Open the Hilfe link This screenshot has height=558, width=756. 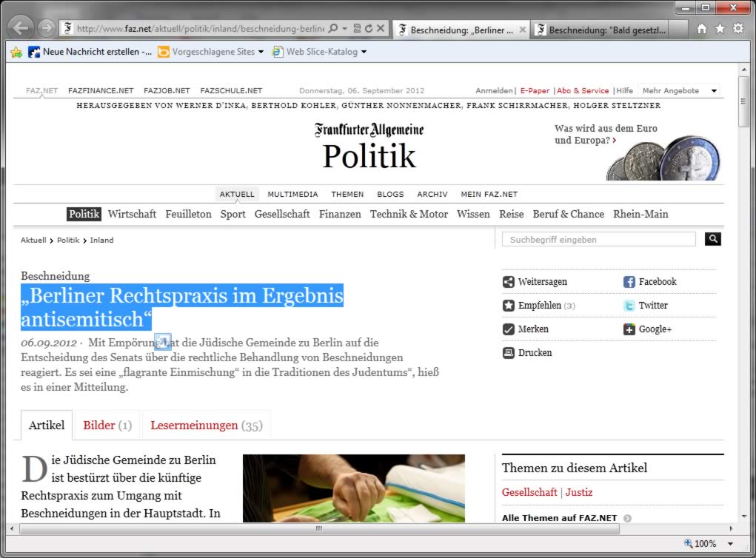(x=625, y=90)
